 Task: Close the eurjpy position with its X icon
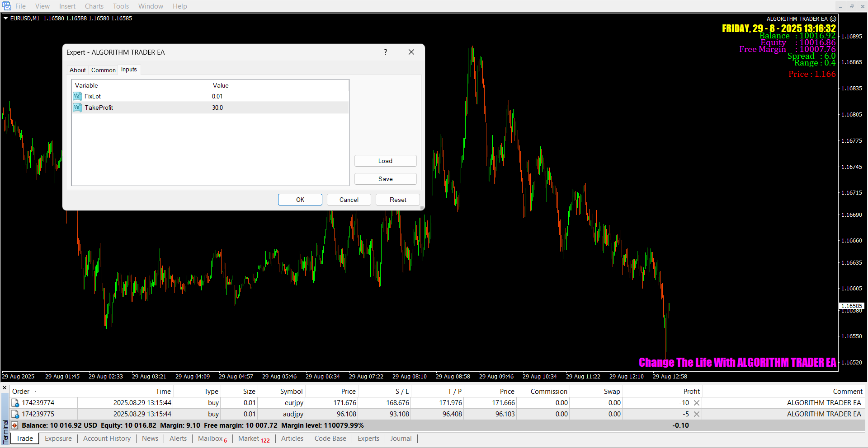pos(697,403)
